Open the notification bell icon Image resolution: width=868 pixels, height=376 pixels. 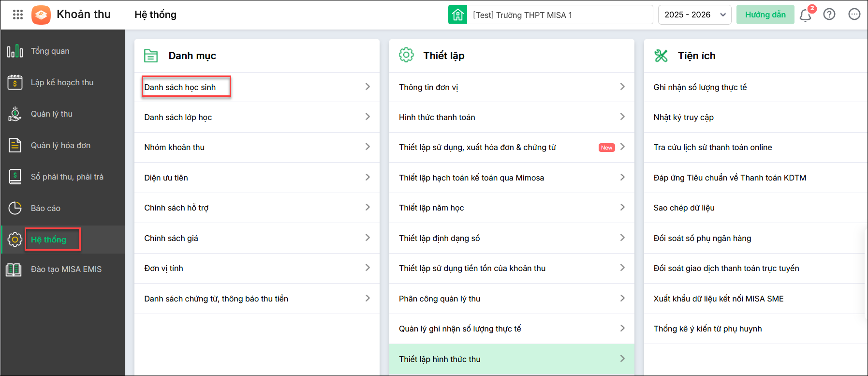click(805, 15)
